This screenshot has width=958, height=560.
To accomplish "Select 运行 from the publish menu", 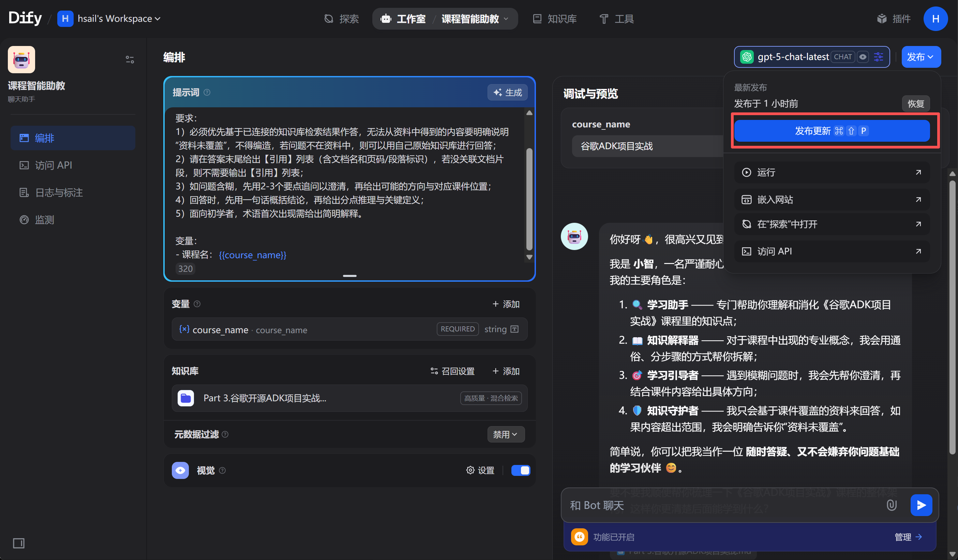I will [832, 172].
